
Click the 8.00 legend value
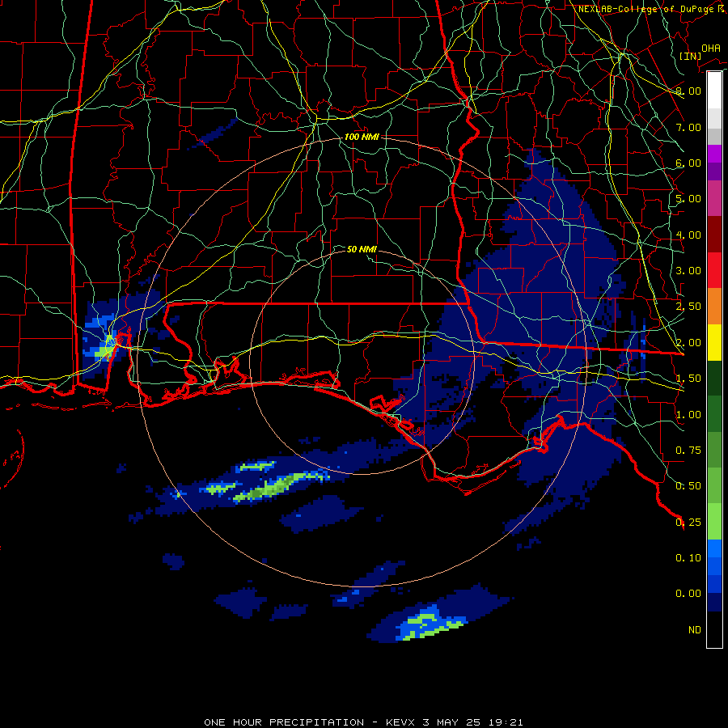click(688, 91)
